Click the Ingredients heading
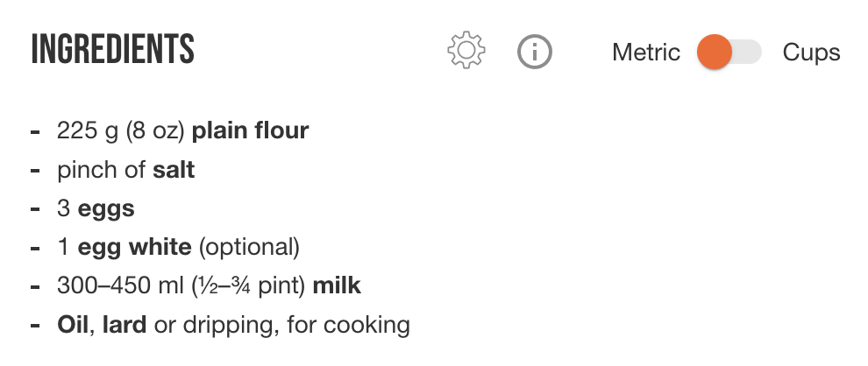 (113, 49)
